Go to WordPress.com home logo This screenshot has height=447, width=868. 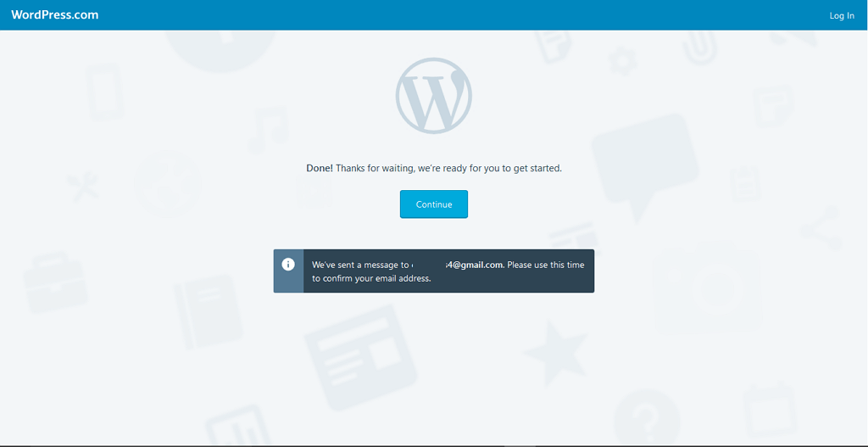(55, 15)
